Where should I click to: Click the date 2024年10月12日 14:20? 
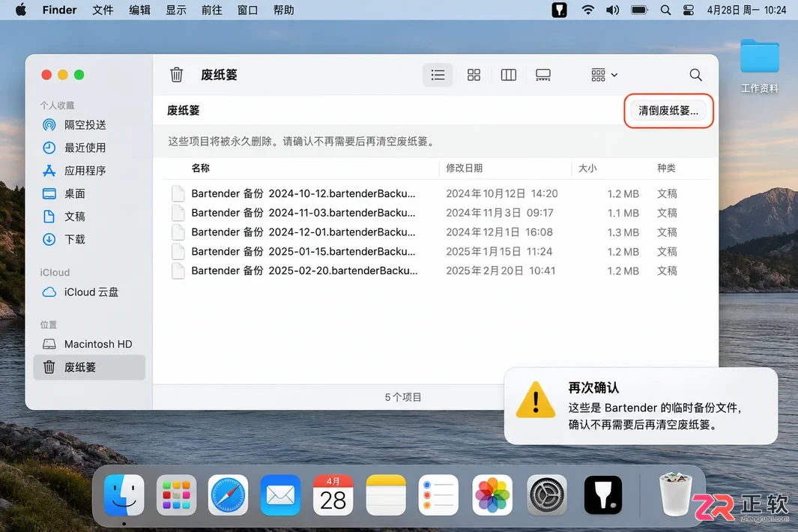pos(502,193)
